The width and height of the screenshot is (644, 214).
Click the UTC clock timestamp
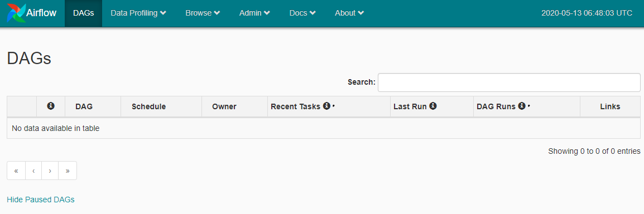point(587,13)
